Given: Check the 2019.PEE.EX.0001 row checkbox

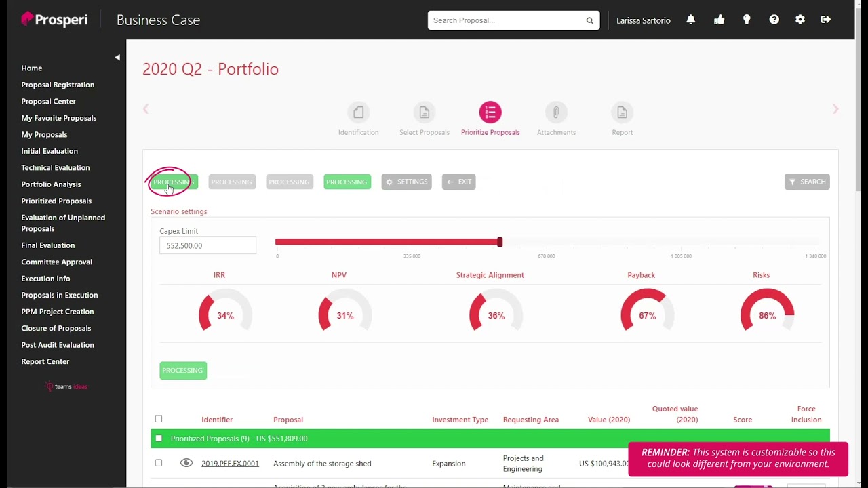Looking at the screenshot, I should coord(159,463).
